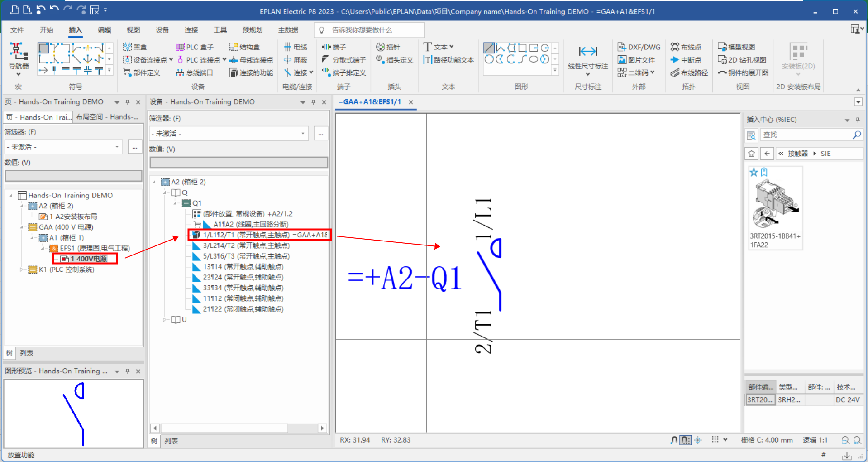Toggle the grid display dots icon
The width and height of the screenshot is (868, 462).
(715, 440)
